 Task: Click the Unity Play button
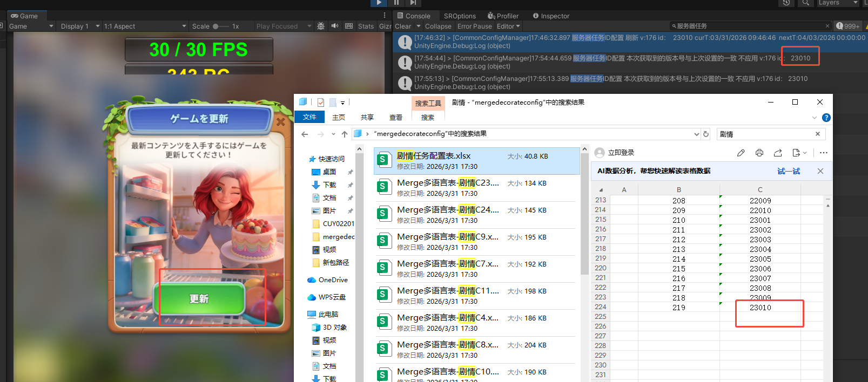coord(379,3)
